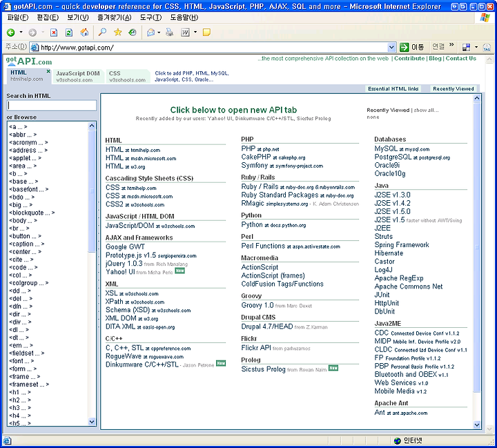Image resolution: width=497 pixels, height=448 pixels.
Task: Click the browse list scrollbar thumb
Action: pos(92,191)
